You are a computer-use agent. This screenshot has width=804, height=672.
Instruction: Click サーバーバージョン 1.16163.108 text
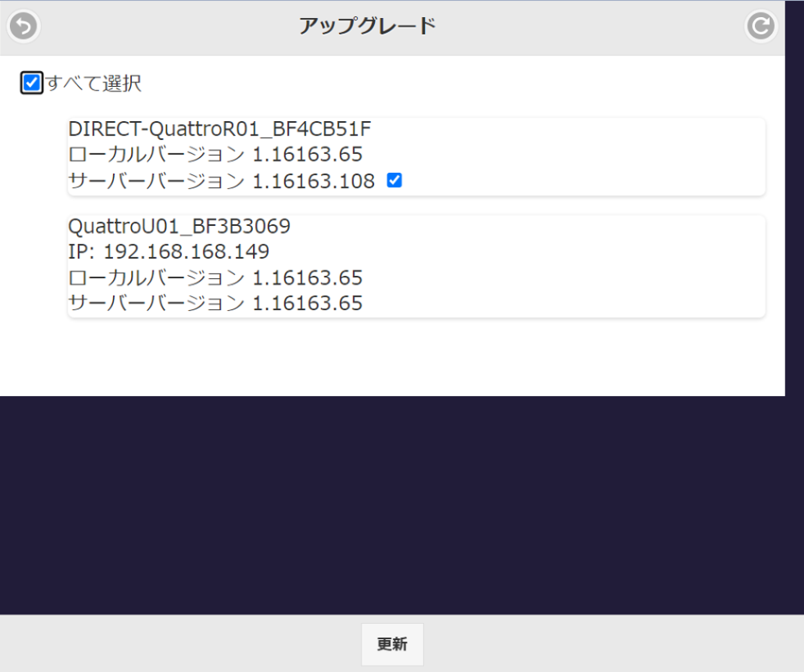point(222,181)
